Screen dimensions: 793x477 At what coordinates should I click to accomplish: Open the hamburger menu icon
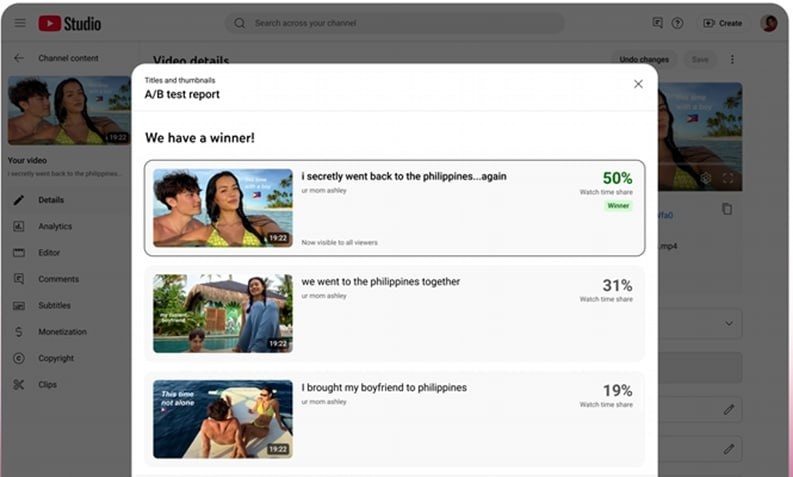pyautogui.click(x=20, y=23)
